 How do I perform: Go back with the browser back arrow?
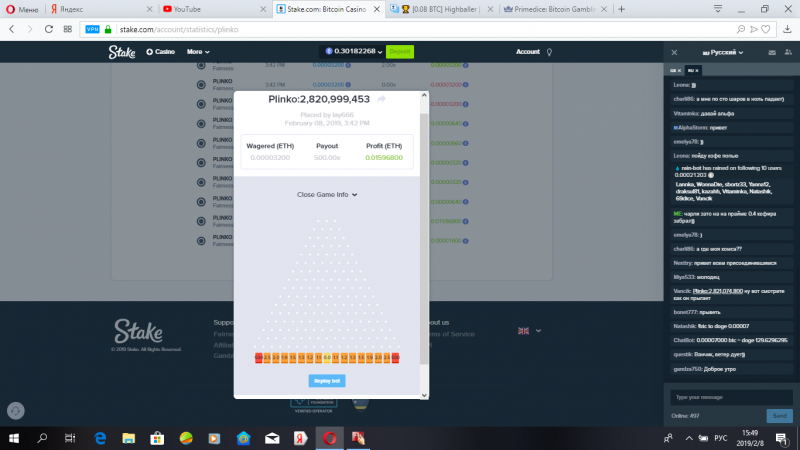[x=12, y=30]
